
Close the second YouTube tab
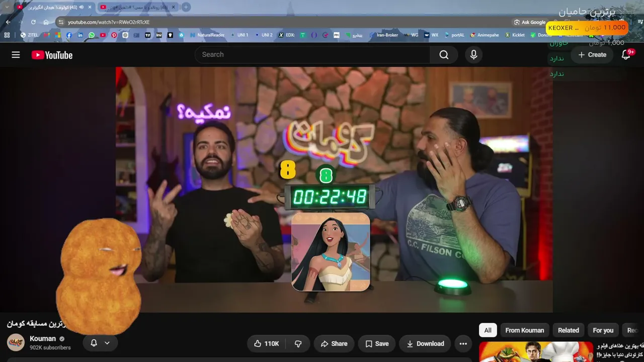click(172, 7)
